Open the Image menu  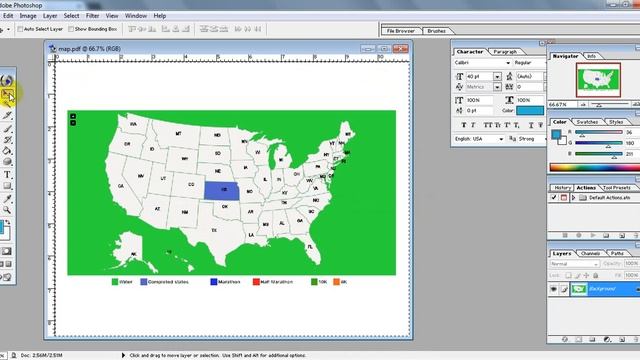click(x=28, y=16)
